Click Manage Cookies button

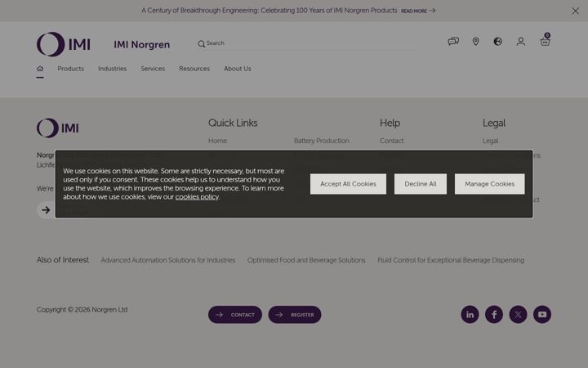(490, 184)
